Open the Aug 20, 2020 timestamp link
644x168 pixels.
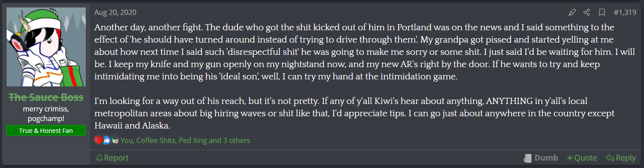115,12
